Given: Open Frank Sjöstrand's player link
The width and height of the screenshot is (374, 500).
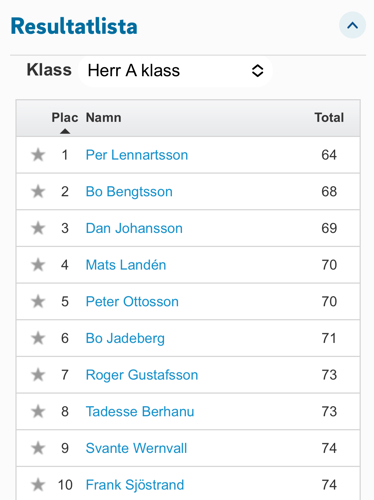Looking at the screenshot, I should pyautogui.click(x=135, y=485).
